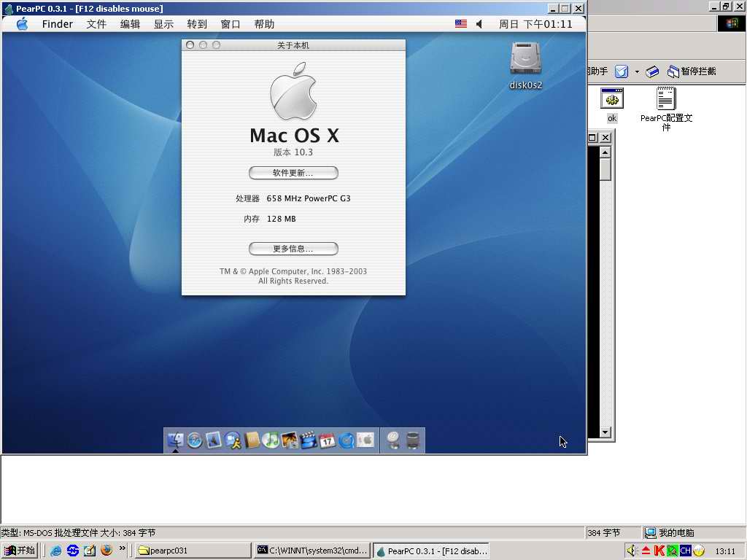Open the Apple menu

point(22,24)
